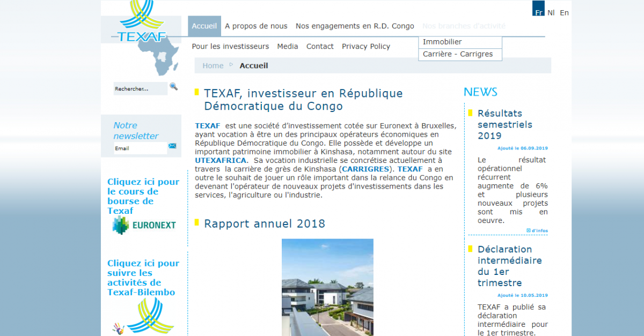
Task: Open the Privacy Policy page
Action: pyautogui.click(x=366, y=47)
